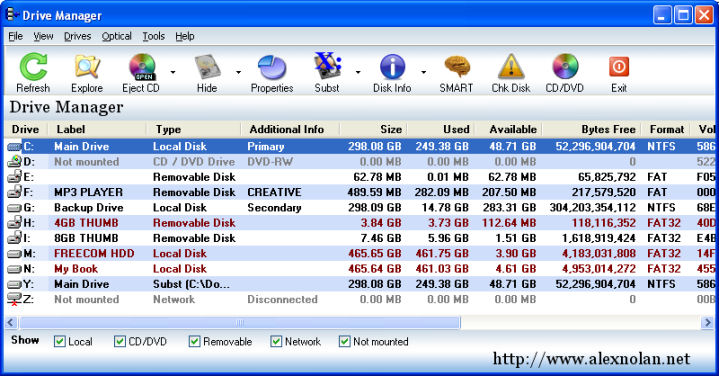
Task: Select the MP3 PLAYER label
Action: 88,192
